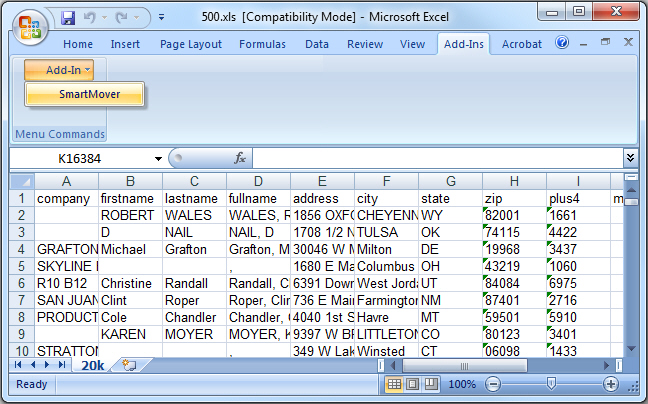This screenshot has width=648, height=404.
Task: Switch to Page Layout view in status bar
Action: click(413, 384)
